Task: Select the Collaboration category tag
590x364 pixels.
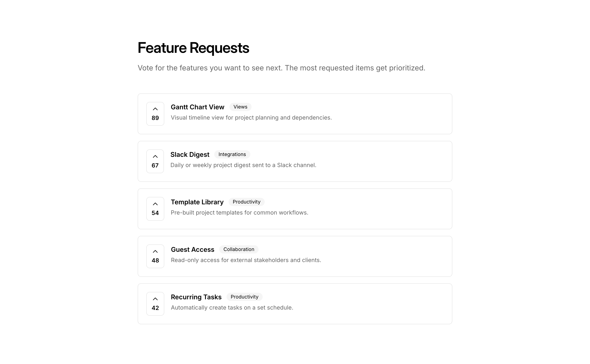Action: pos(238,249)
